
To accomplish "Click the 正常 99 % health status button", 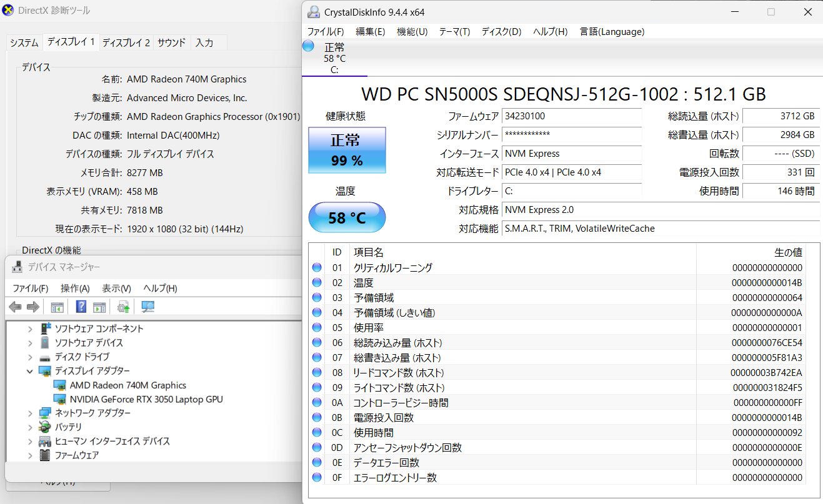I will (347, 150).
